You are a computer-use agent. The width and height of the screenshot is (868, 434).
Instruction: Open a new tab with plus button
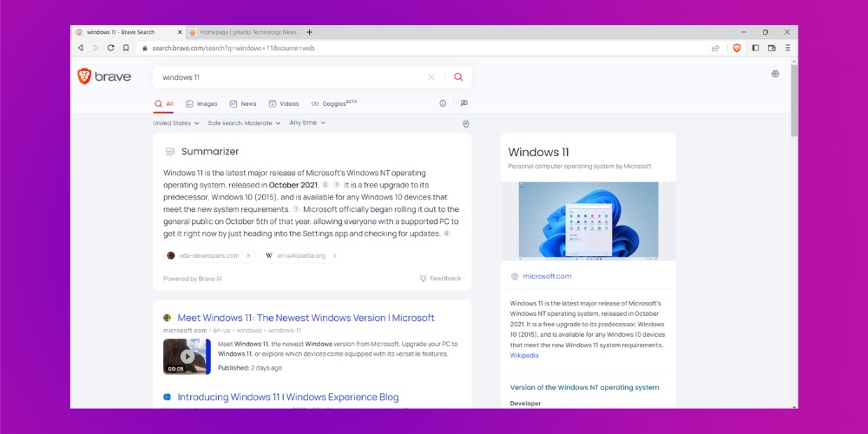click(310, 32)
